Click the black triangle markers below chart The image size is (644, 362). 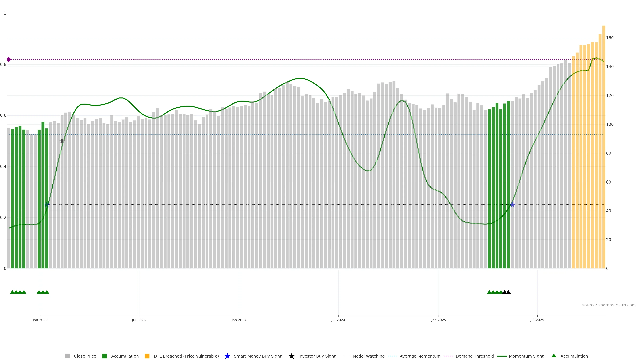click(506, 292)
